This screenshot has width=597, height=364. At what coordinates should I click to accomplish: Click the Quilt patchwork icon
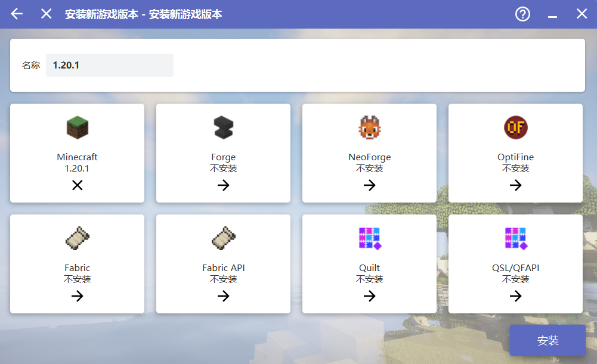click(x=370, y=238)
